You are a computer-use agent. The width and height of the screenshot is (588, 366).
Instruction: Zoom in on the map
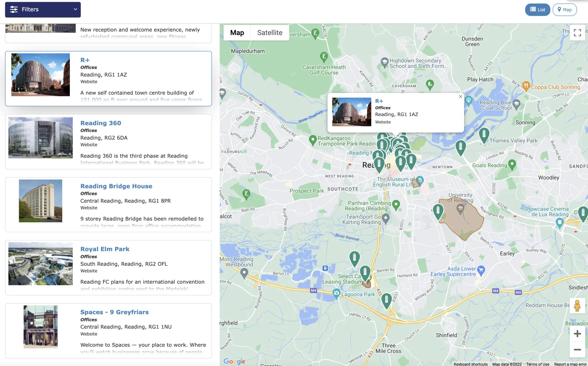(577, 334)
